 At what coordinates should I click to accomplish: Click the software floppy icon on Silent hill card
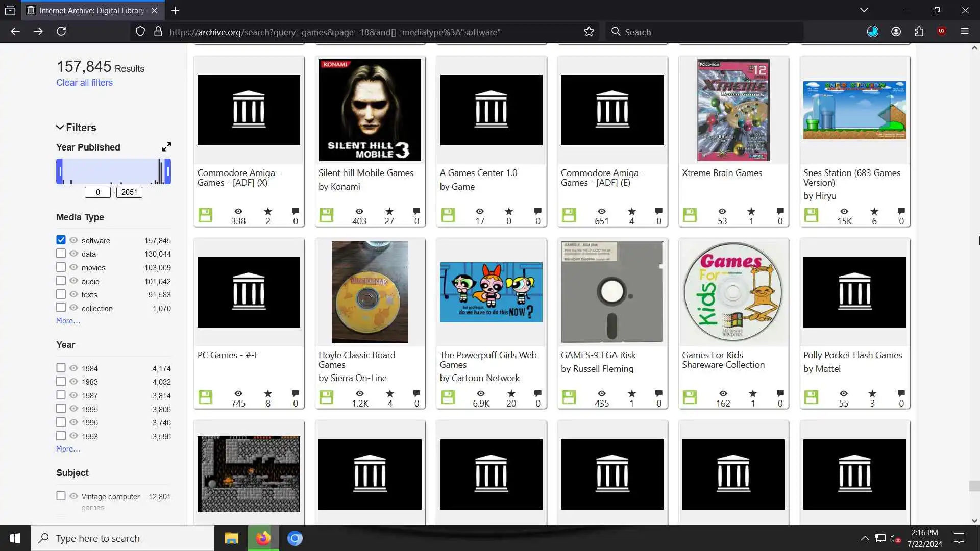[x=327, y=215]
